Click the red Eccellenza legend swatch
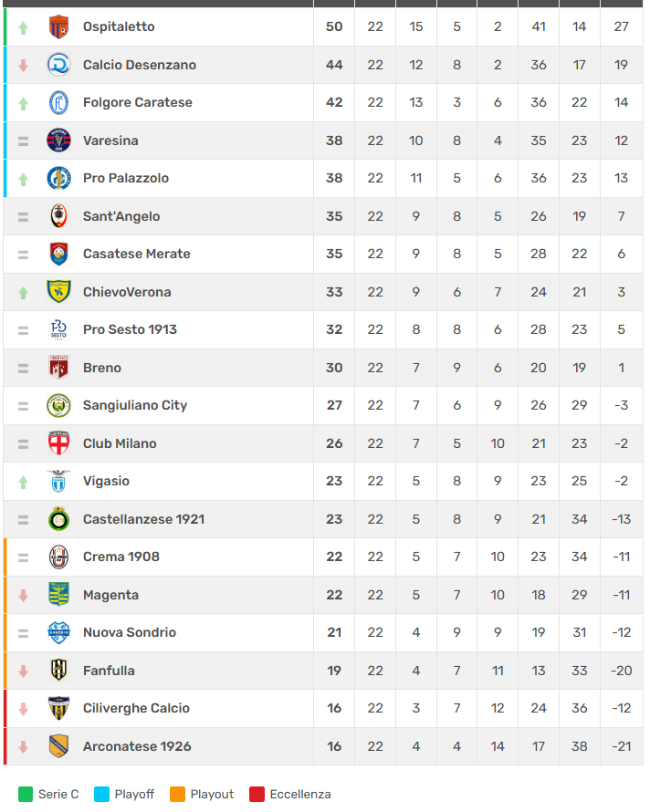 click(x=257, y=794)
